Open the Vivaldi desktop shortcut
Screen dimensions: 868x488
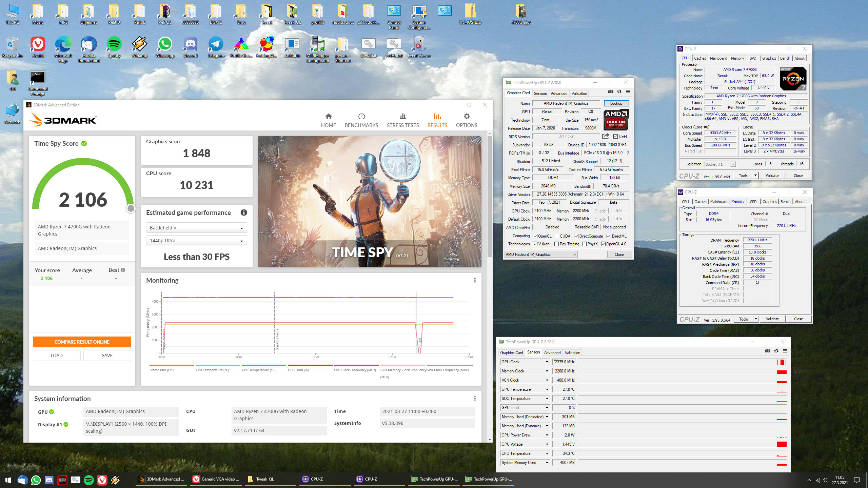[38, 47]
